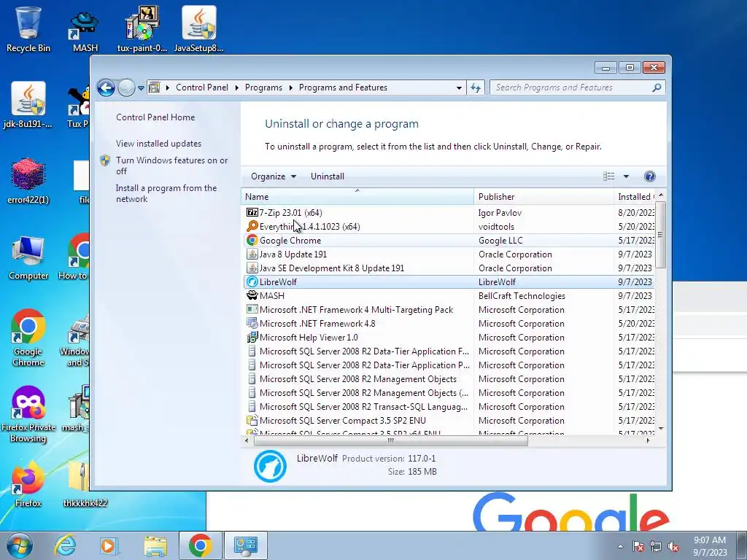Screen dimensions: 747x560
Task: Select the MASH desktop shortcut
Action: click(x=85, y=31)
